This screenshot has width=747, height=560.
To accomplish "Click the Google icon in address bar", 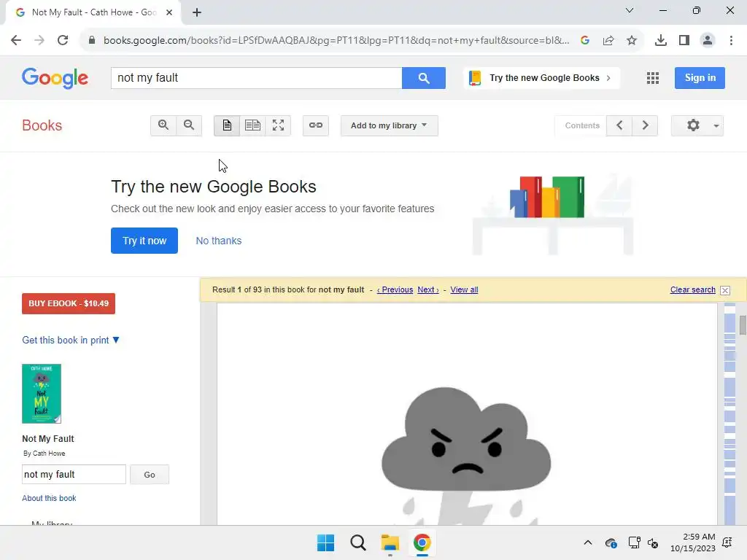I will [585, 41].
